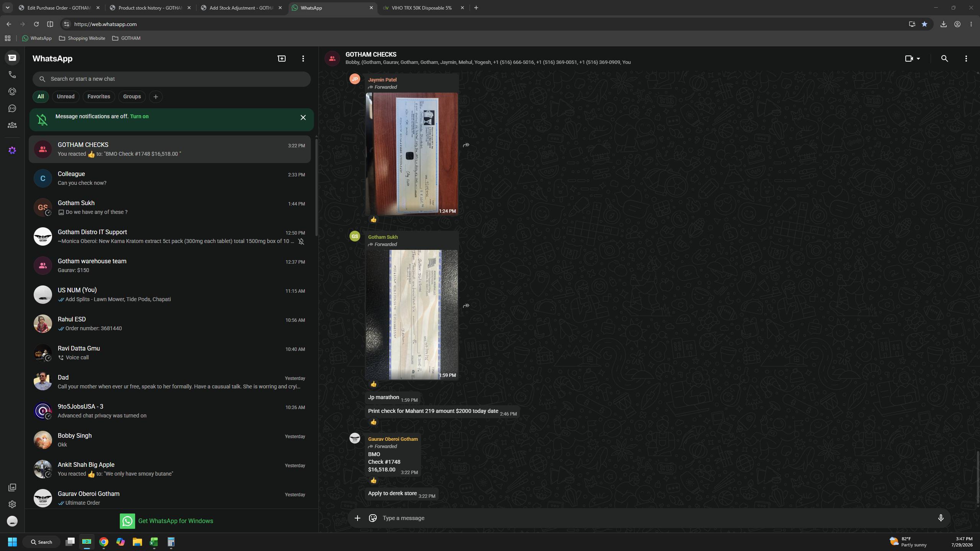The image size is (980, 551).
Task: Switch to the VIHO TRX 50K tab
Action: coord(422,8)
